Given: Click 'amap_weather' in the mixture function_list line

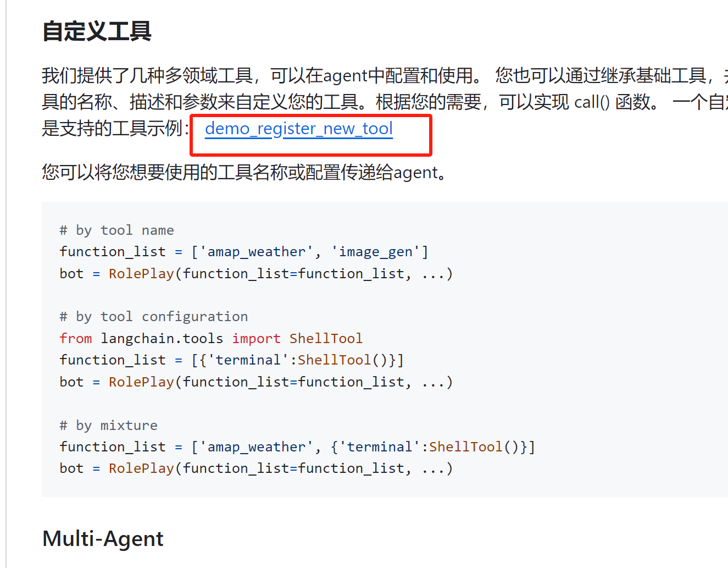Looking at the screenshot, I should [256, 447].
